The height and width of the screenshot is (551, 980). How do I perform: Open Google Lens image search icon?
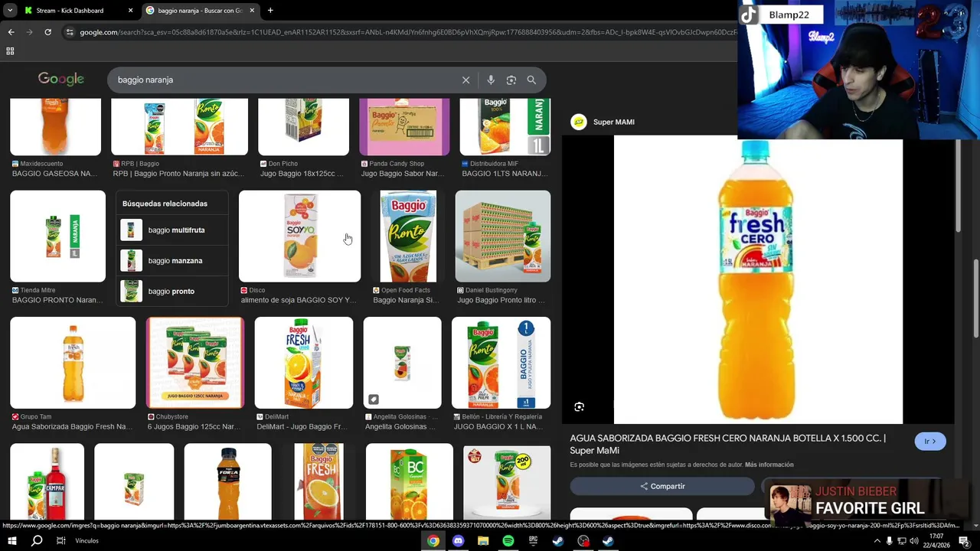point(511,80)
